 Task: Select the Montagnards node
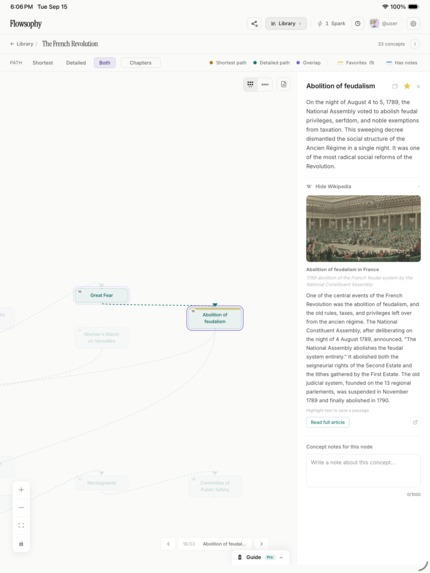pyautogui.click(x=102, y=483)
